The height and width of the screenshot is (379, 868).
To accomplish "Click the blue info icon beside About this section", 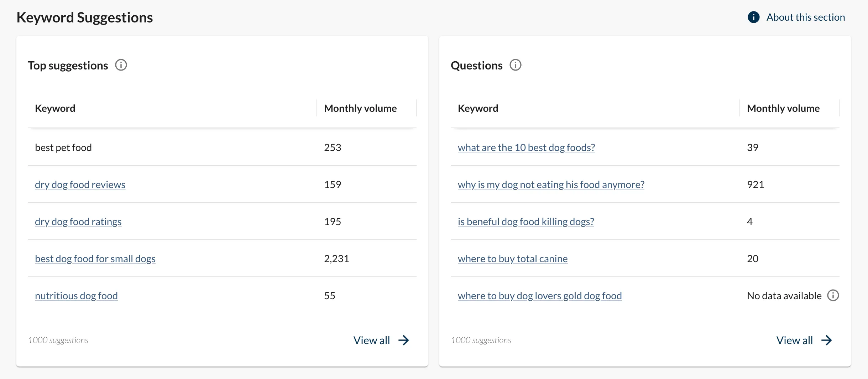I will 753,17.
